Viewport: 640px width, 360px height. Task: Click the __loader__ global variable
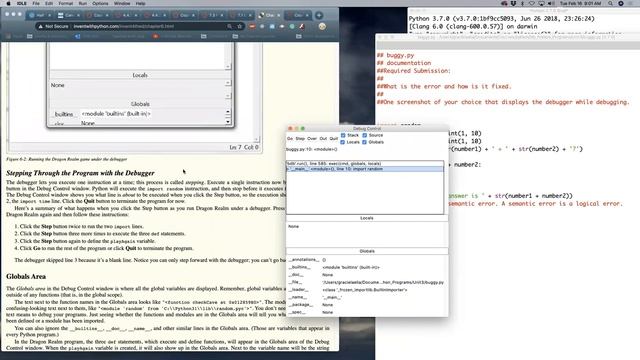298,290
